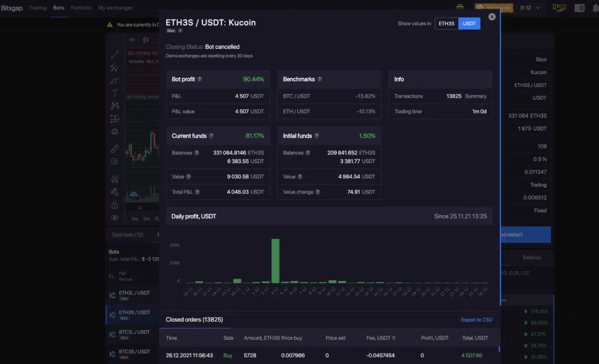Select the Closed orders (13825) tab
The width and height of the screenshot is (599, 364).
[194, 320]
